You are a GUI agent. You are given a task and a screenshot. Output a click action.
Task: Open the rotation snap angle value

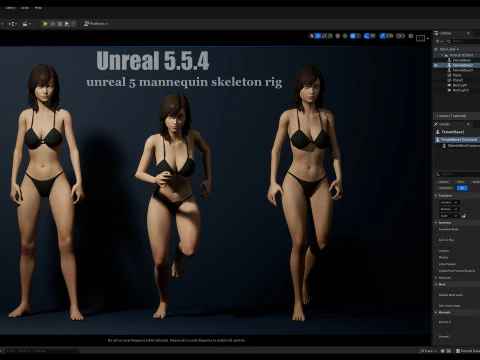(373, 36)
